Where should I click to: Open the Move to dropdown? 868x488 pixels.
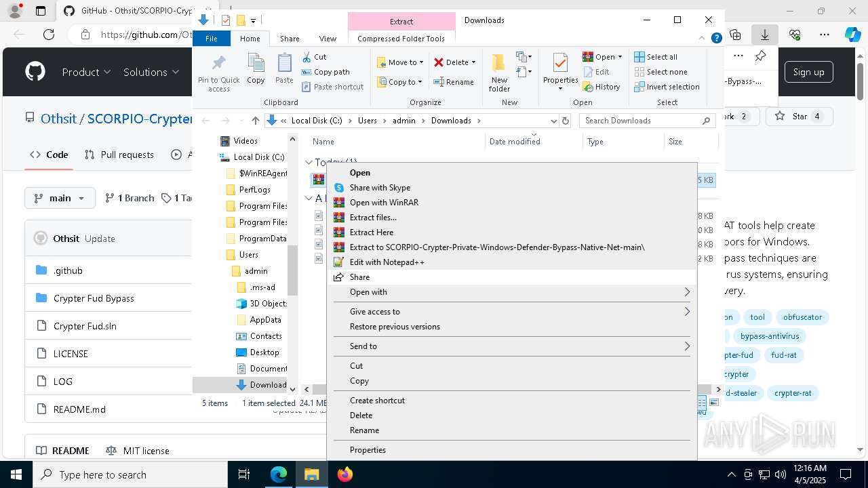pyautogui.click(x=400, y=62)
